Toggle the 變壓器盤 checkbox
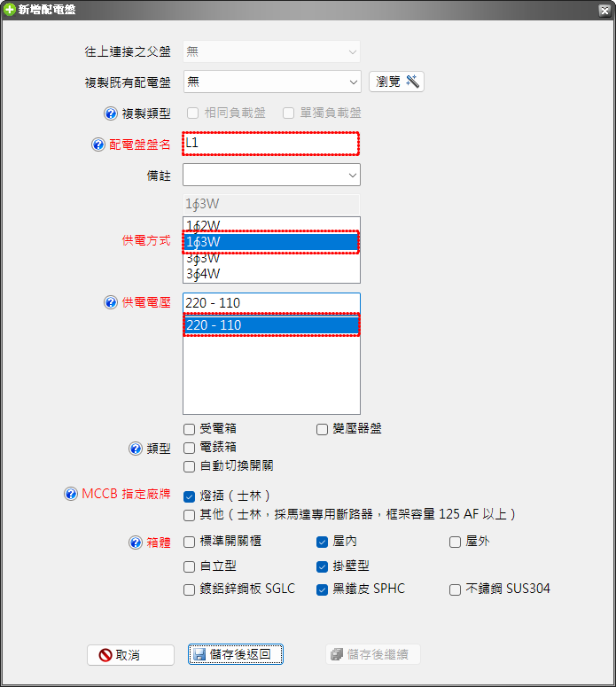 [323, 430]
